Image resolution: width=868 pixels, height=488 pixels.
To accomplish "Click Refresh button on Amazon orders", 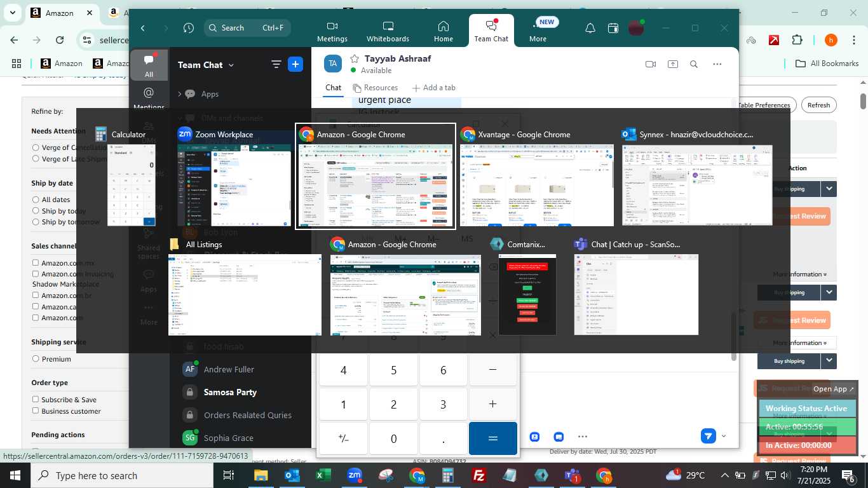I will point(818,105).
